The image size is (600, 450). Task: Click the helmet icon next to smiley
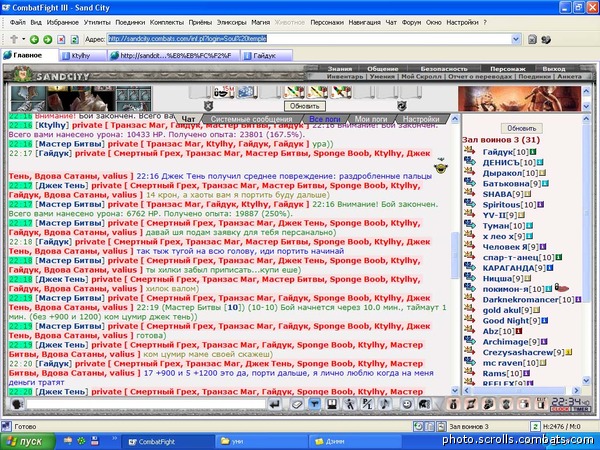[425, 404]
